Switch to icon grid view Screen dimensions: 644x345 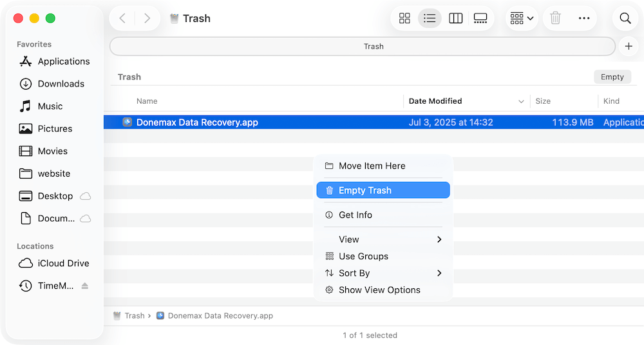404,18
